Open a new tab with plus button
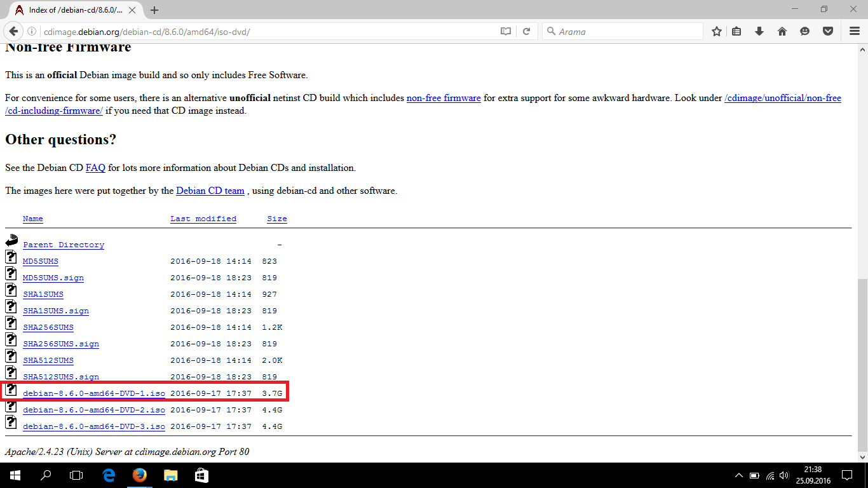The image size is (868, 488). coord(154,10)
